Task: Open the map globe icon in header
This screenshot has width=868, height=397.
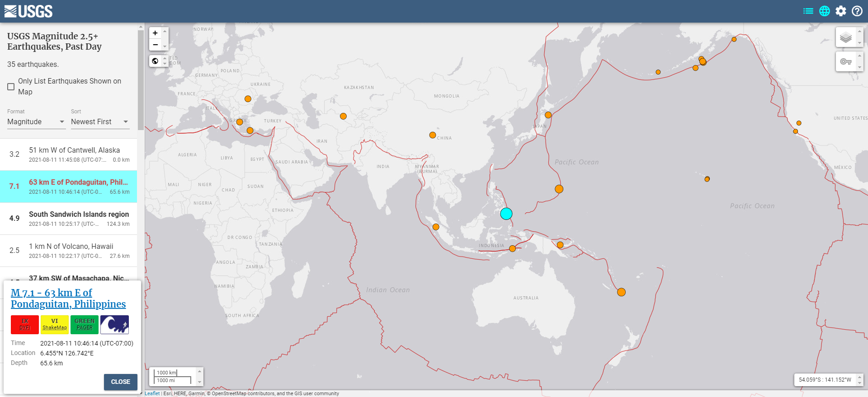Action: click(825, 11)
